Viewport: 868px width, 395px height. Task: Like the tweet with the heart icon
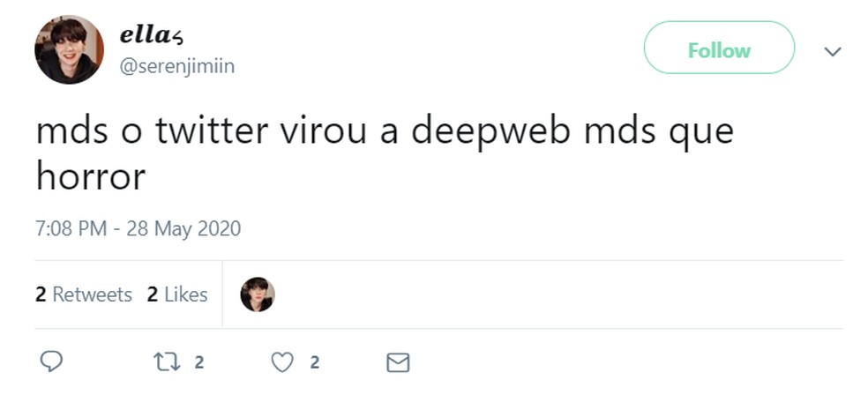(x=281, y=361)
